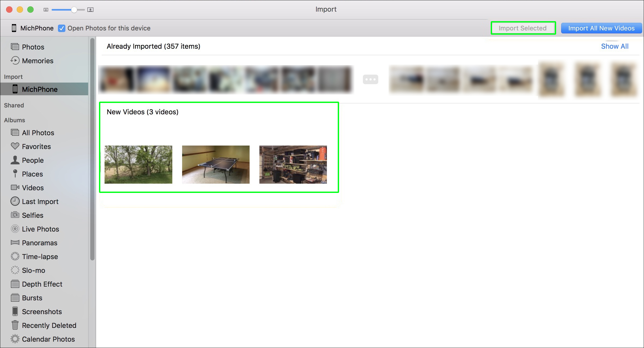This screenshot has width=644, height=348.
Task: Open the Last Import album
Action: tap(40, 201)
